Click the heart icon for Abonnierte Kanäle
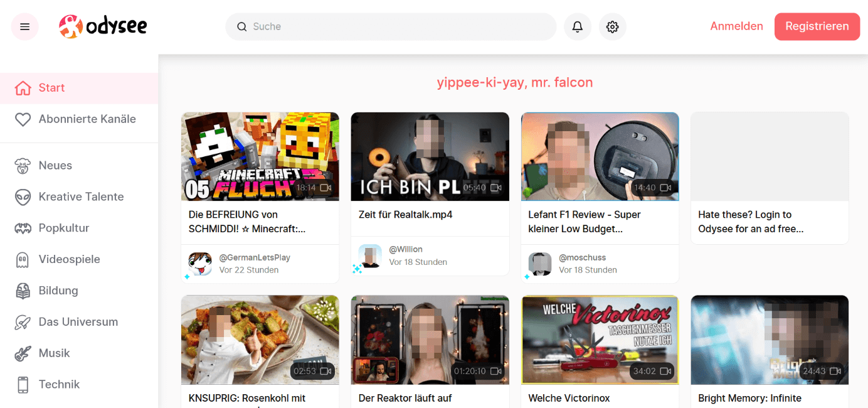Viewport: 868px width, 408px height. [23, 119]
